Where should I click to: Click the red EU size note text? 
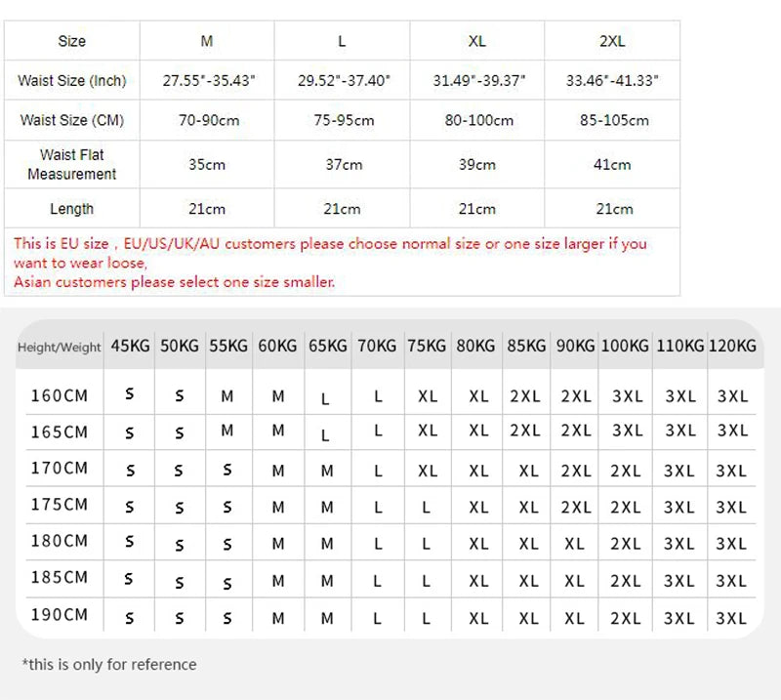[x=330, y=243]
